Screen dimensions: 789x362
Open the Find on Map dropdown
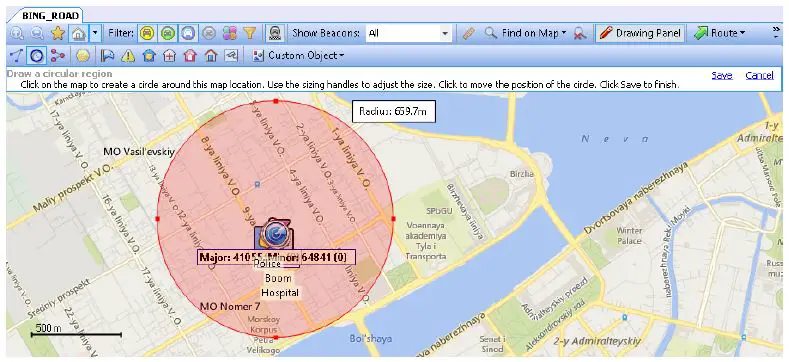[x=526, y=34]
